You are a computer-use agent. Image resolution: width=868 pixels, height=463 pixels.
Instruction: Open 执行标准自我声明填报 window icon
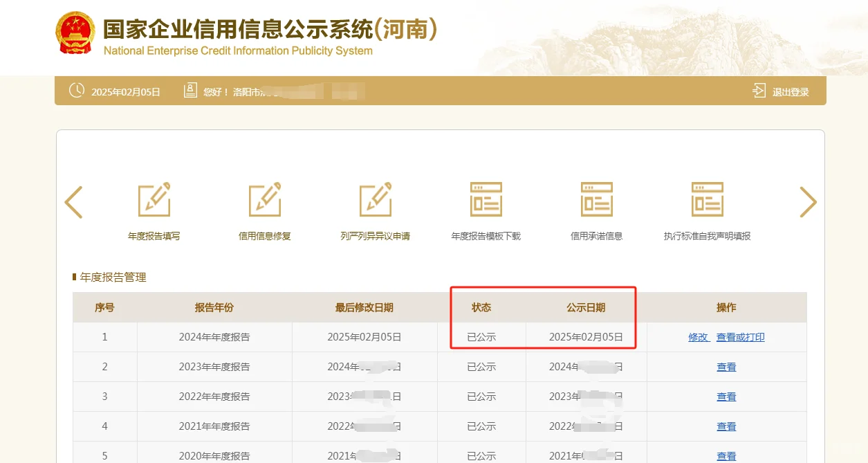point(708,199)
